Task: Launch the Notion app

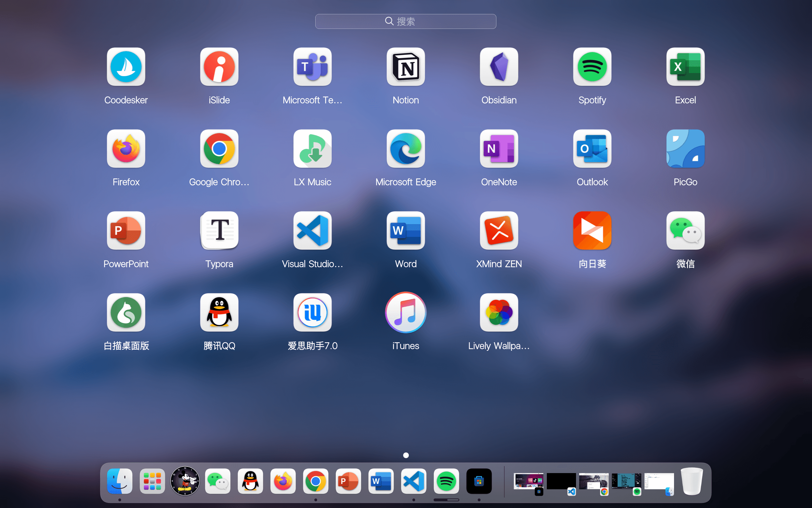Action: (x=406, y=67)
